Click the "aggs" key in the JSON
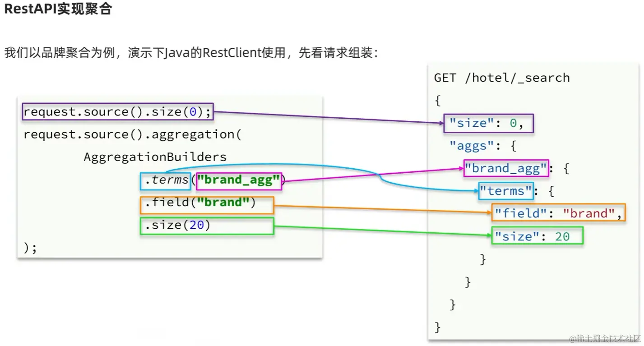This screenshot has width=644, height=346. [471, 146]
